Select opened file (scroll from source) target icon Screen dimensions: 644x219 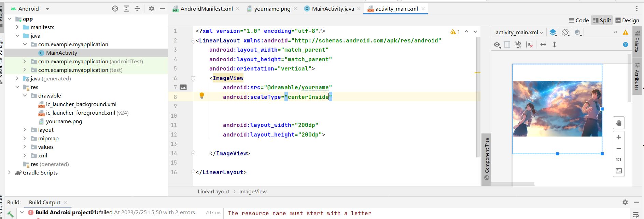(115, 9)
